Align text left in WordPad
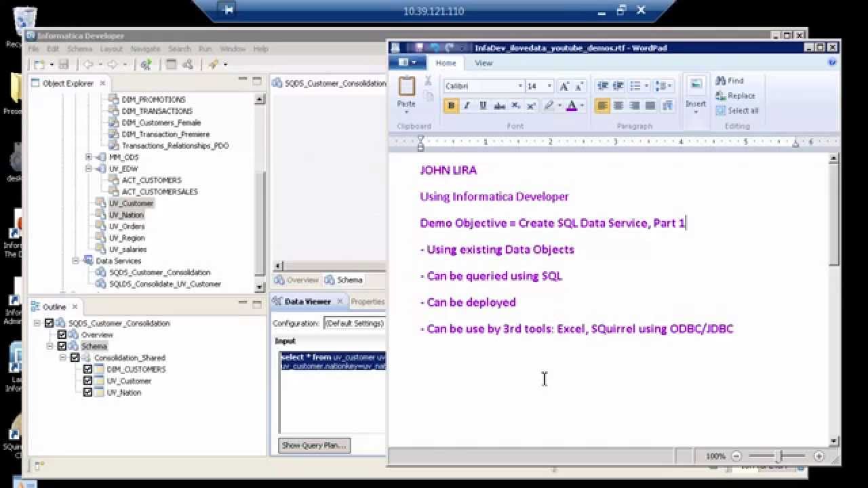Screen dimensions: 868x488 coord(602,106)
